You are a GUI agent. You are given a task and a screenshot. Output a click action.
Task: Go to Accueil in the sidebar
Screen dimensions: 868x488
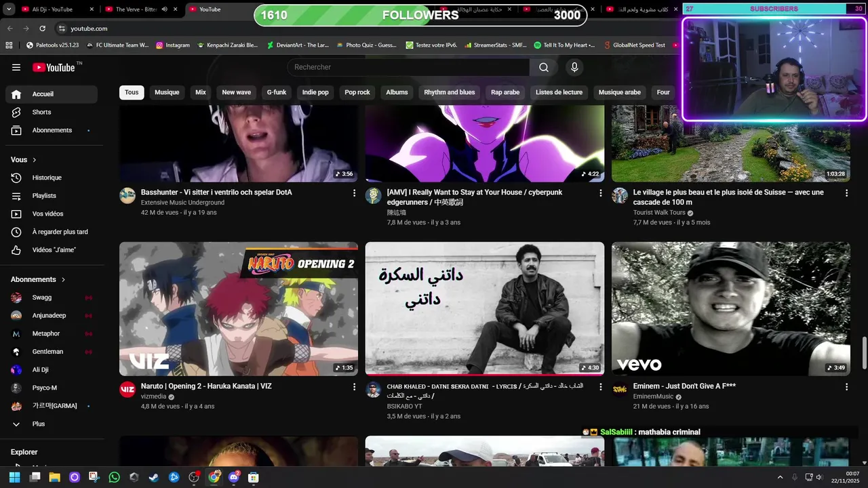click(x=51, y=94)
